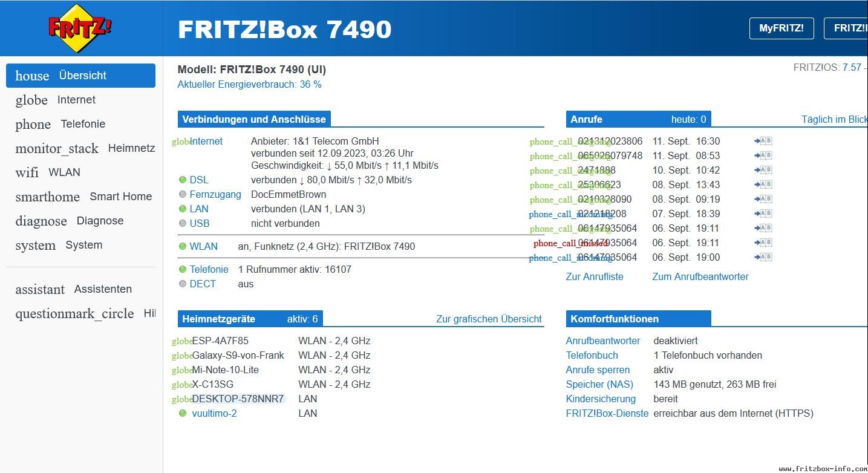
Task: Click the assistant icon beside Assistenten
Action: pos(40,289)
